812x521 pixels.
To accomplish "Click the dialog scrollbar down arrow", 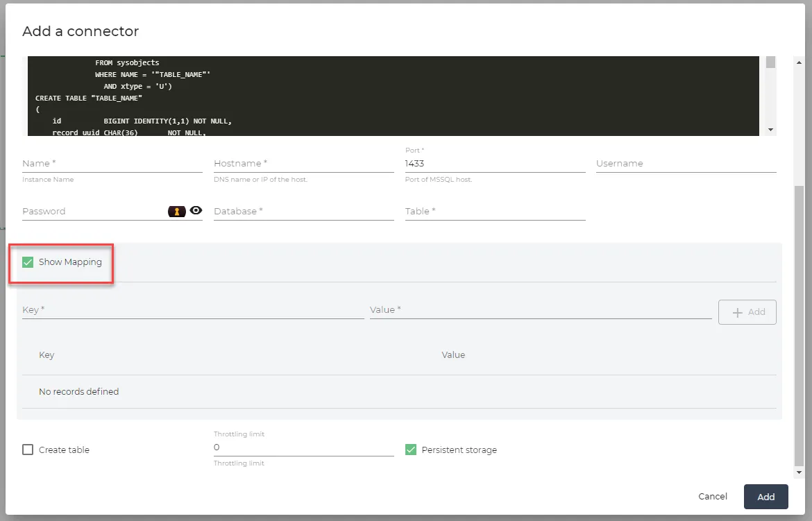I will coord(799,472).
